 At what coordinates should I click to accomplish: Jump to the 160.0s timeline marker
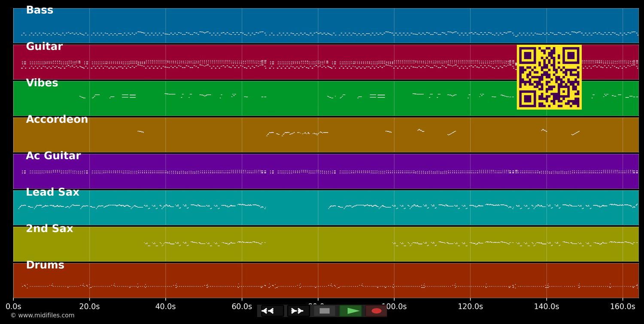623,306
